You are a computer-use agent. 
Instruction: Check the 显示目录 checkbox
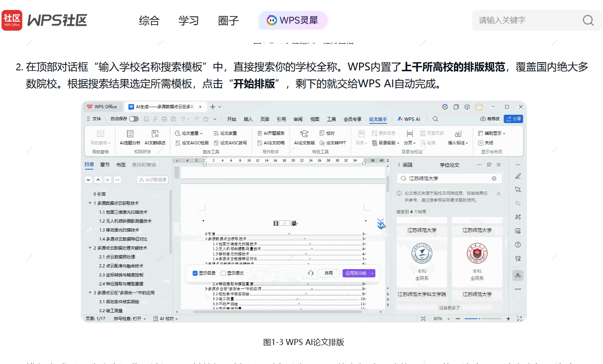coord(195,273)
